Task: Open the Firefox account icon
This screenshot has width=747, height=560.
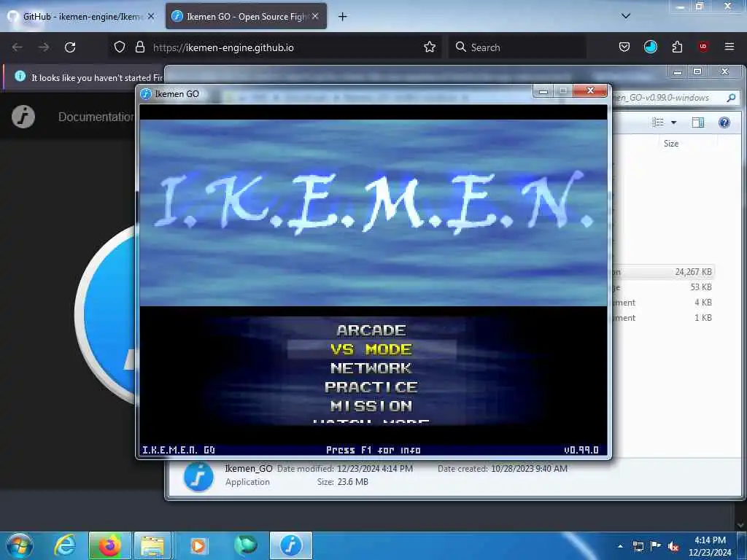Action: click(x=650, y=47)
